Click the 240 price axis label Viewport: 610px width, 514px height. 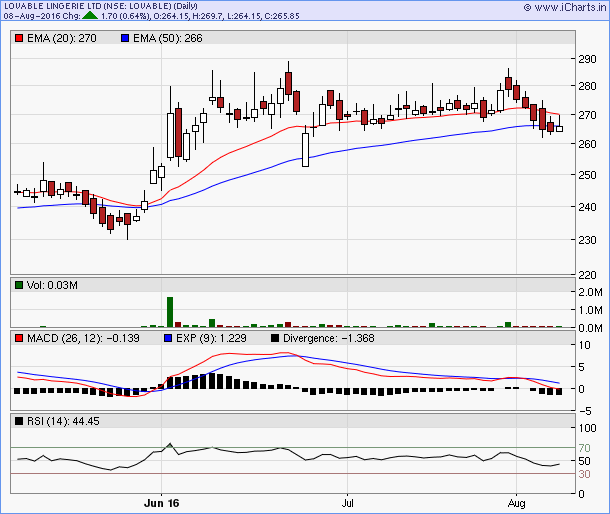pyautogui.click(x=587, y=207)
